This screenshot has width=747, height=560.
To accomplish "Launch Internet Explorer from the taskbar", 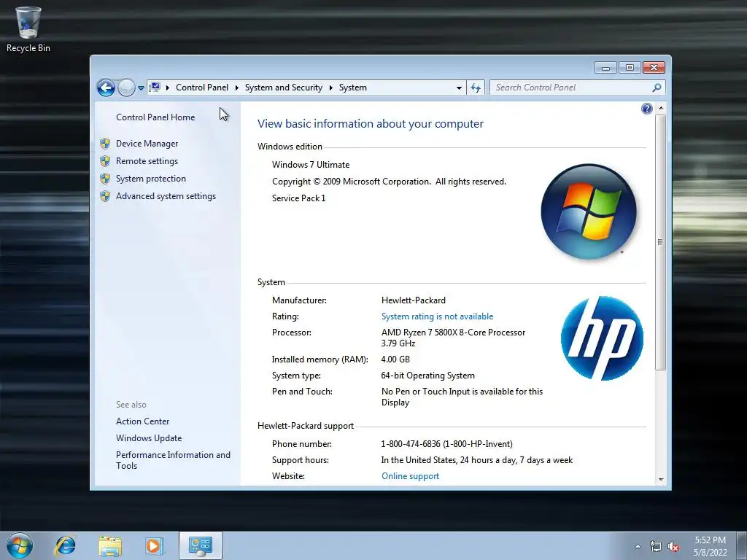I will [x=65, y=545].
